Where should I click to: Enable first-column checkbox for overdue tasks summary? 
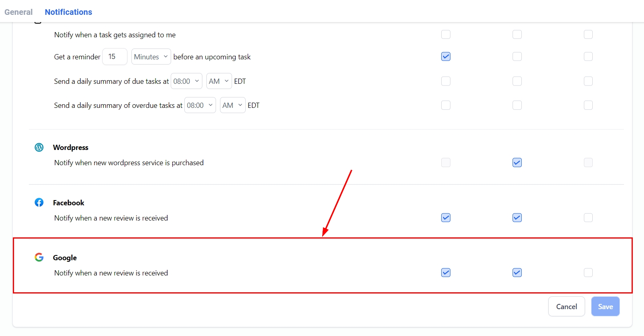click(446, 105)
